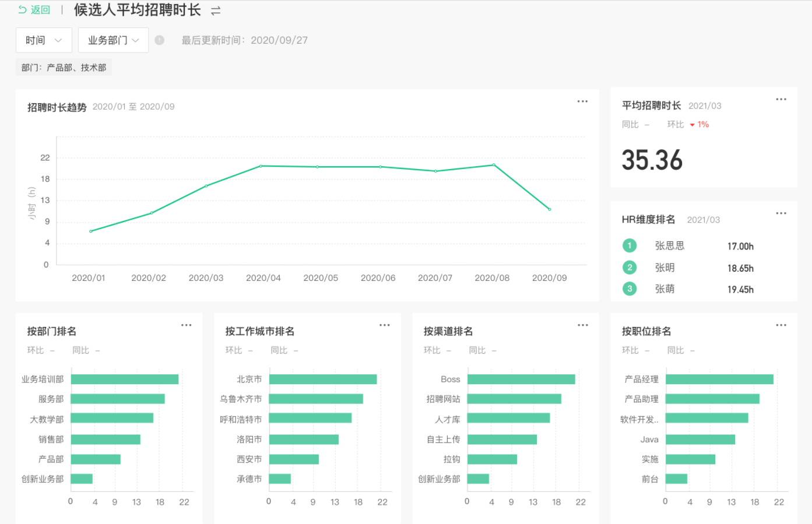The height and width of the screenshot is (524, 812).
Task: Click the 服务部 bar
Action: coord(118,399)
